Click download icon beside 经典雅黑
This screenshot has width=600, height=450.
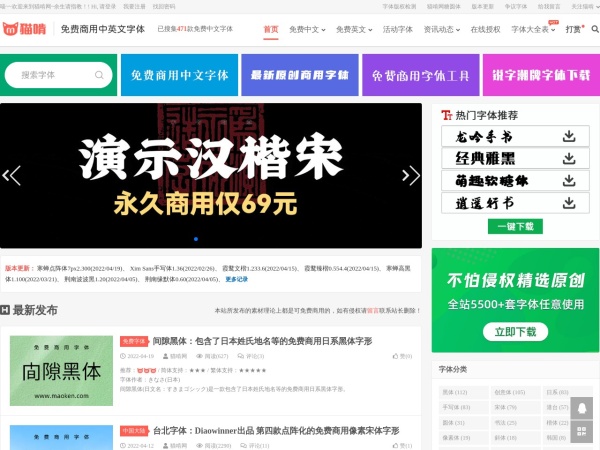pos(568,158)
